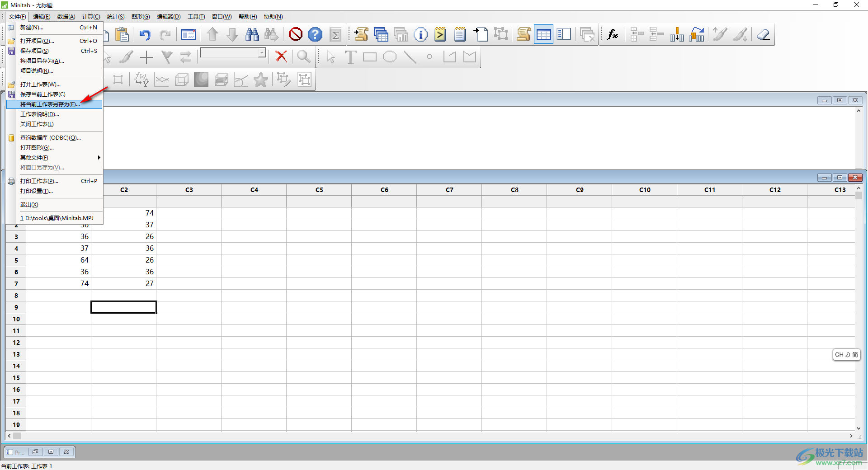Click the magnifying glass Zoom icon

tap(303, 56)
